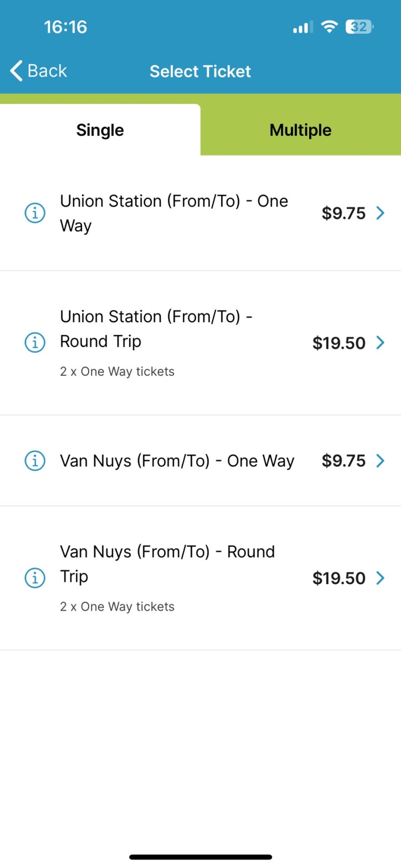Open the Union Station One Way chevron arrow
The image size is (401, 868).
pos(380,213)
